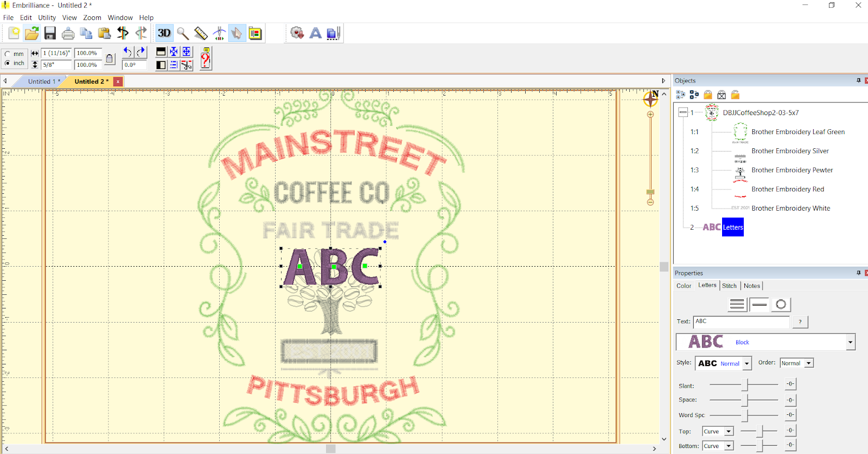Image resolution: width=868 pixels, height=454 pixels.
Task: Open the magnifying glass Zoom tool
Action: [183, 33]
